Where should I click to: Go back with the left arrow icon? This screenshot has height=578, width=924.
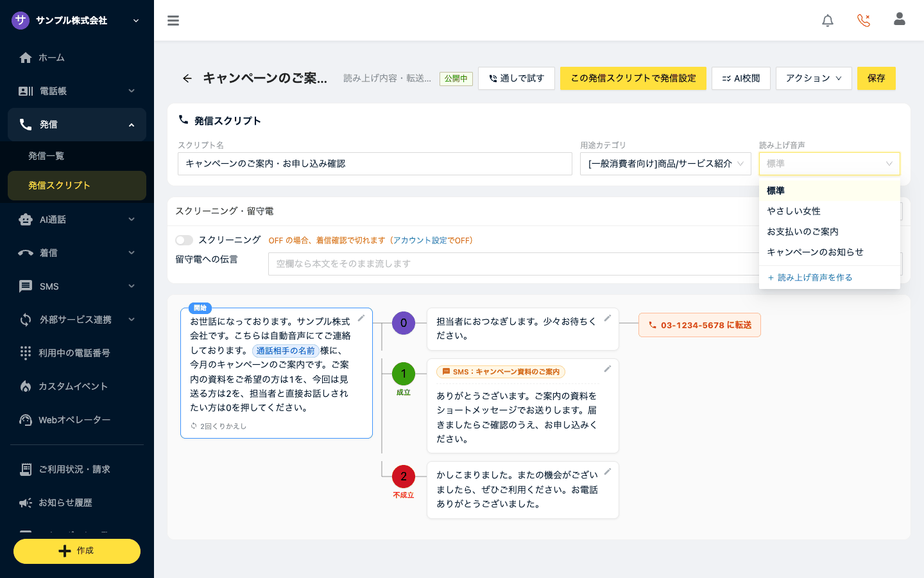[x=187, y=78]
